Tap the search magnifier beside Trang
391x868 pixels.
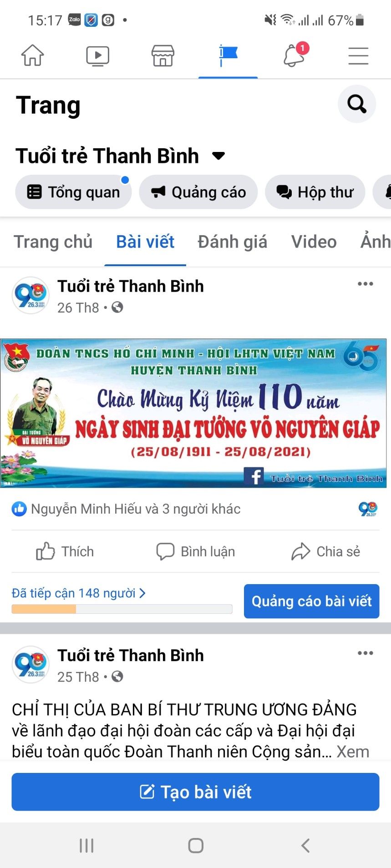pos(357,104)
